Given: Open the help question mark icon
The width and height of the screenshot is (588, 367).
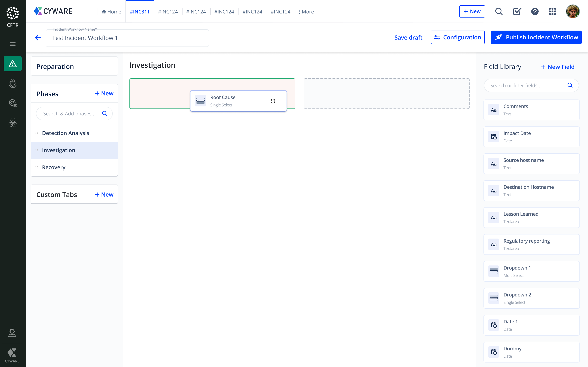Looking at the screenshot, I should pos(535,11).
